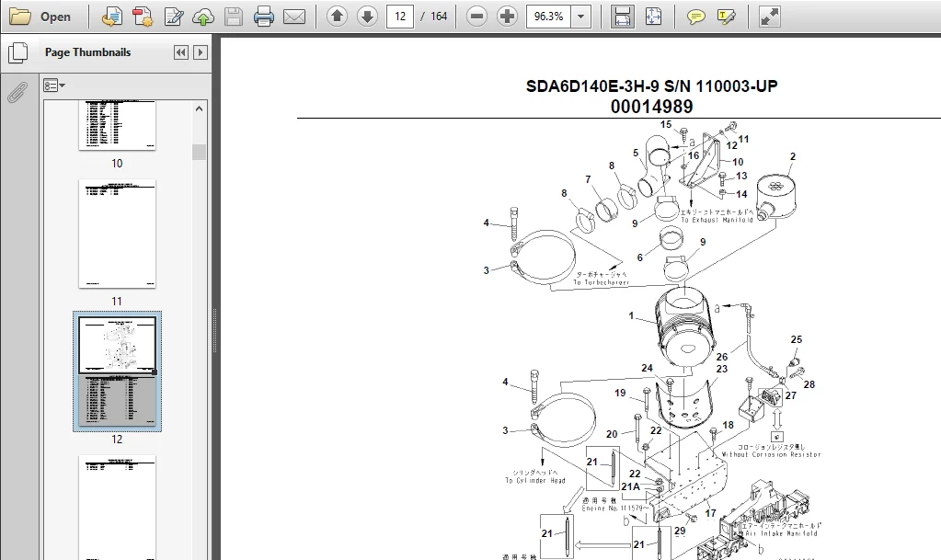The height and width of the screenshot is (560, 941).
Task: Click the Page Thumbnails panel title
Action: click(87, 52)
